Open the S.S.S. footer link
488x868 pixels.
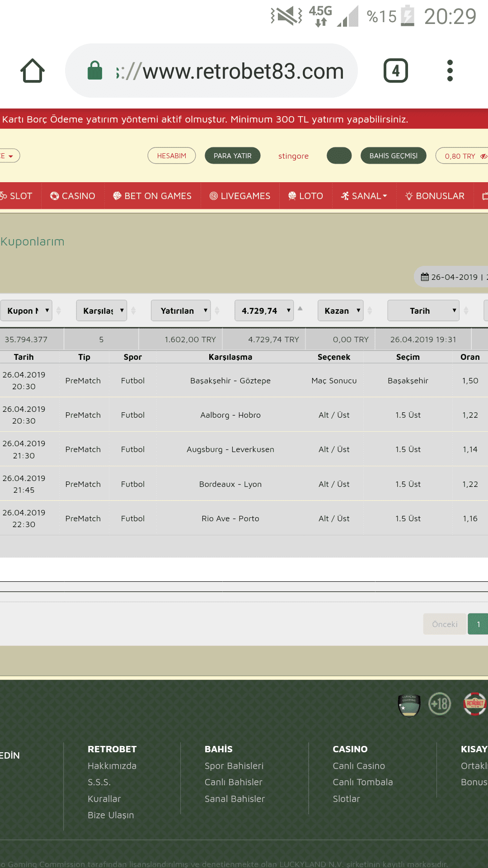tap(99, 782)
